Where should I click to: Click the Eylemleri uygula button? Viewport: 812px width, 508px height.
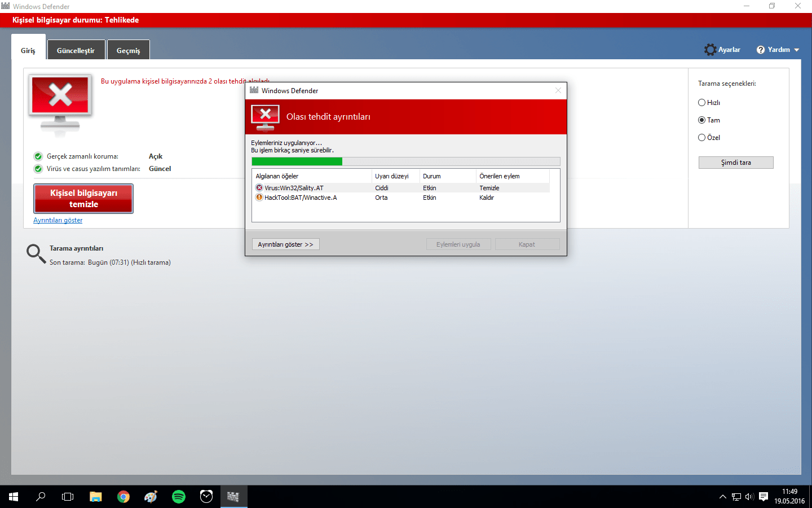pyautogui.click(x=458, y=244)
